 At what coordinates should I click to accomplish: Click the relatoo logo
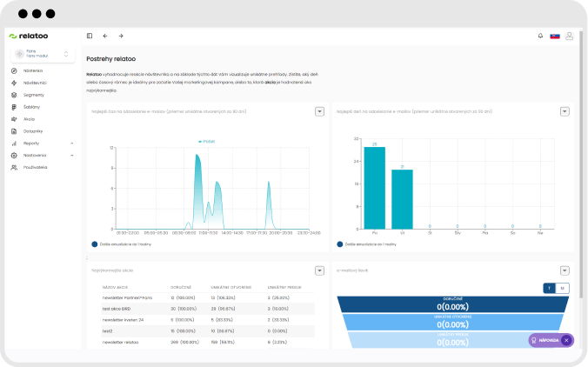pos(29,36)
